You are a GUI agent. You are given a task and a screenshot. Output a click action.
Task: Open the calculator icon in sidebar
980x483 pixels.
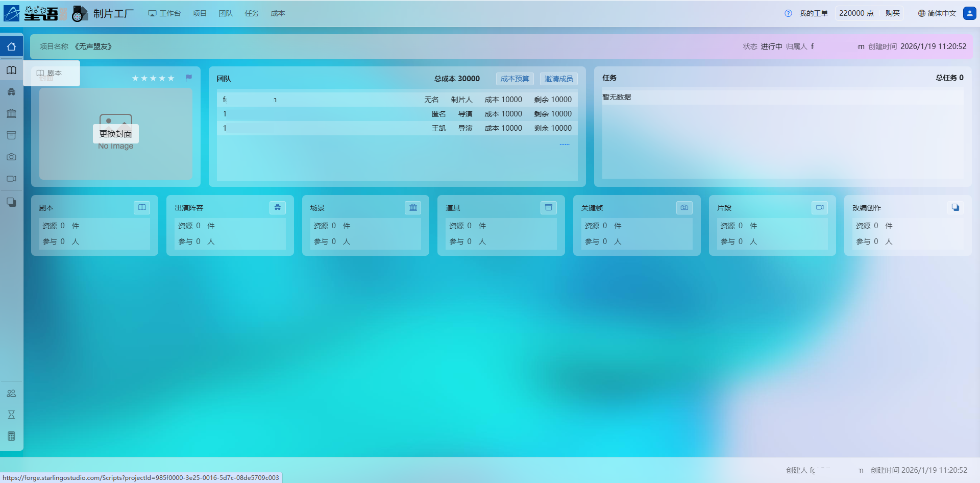pyautogui.click(x=11, y=436)
